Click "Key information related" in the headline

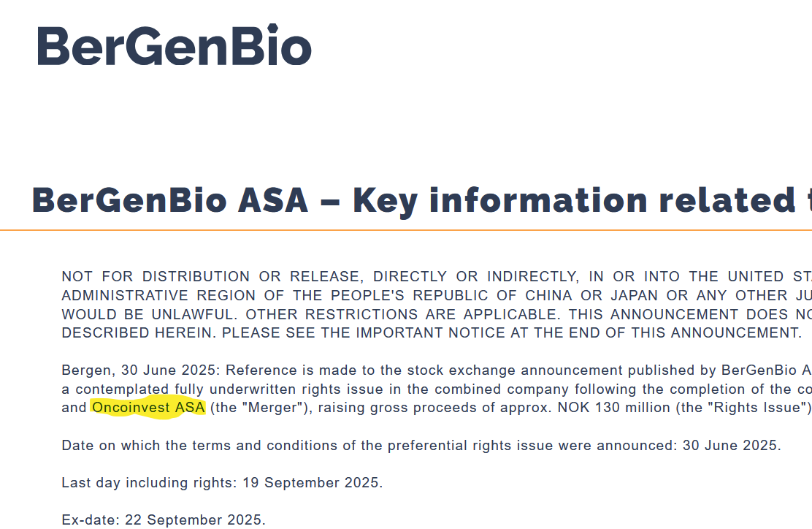(x=574, y=201)
